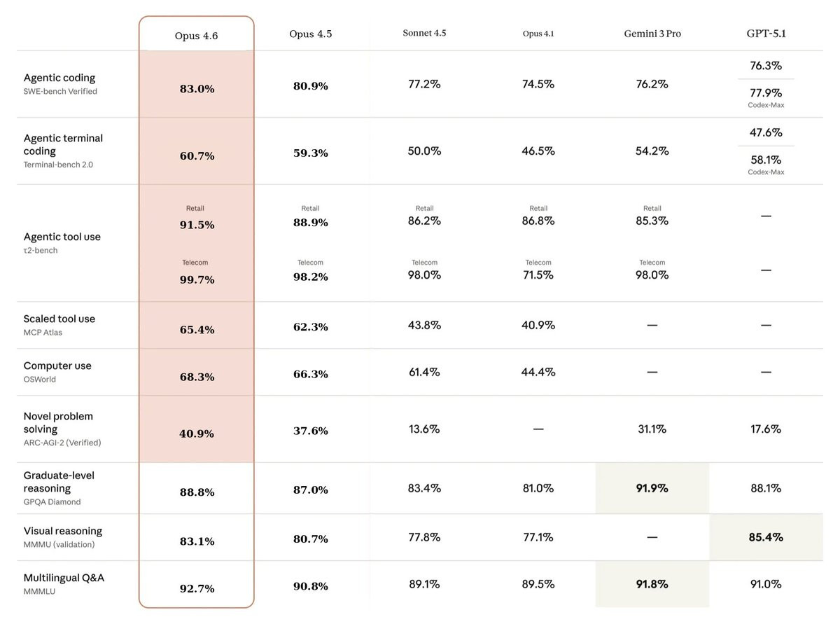The height and width of the screenshot is (624, 840).
Task: Select the Novel problem solving row label
Action: coord(58,422)
